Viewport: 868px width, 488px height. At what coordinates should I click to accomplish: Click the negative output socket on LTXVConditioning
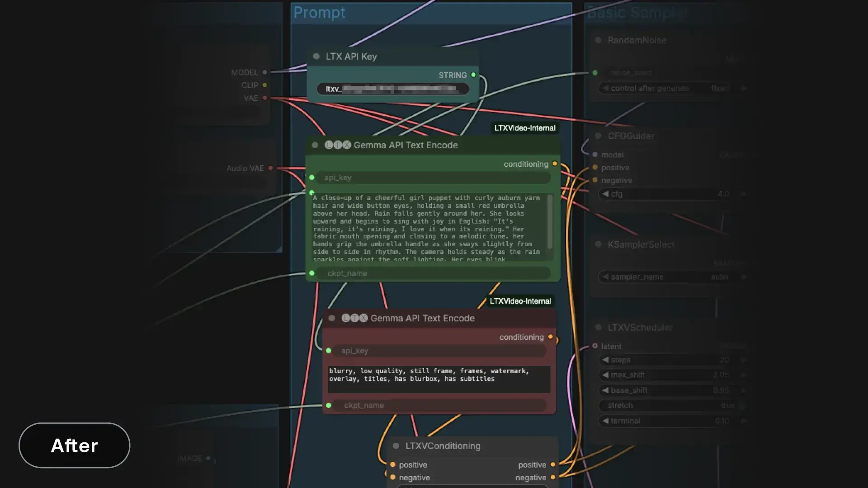[x=553, y=477]
